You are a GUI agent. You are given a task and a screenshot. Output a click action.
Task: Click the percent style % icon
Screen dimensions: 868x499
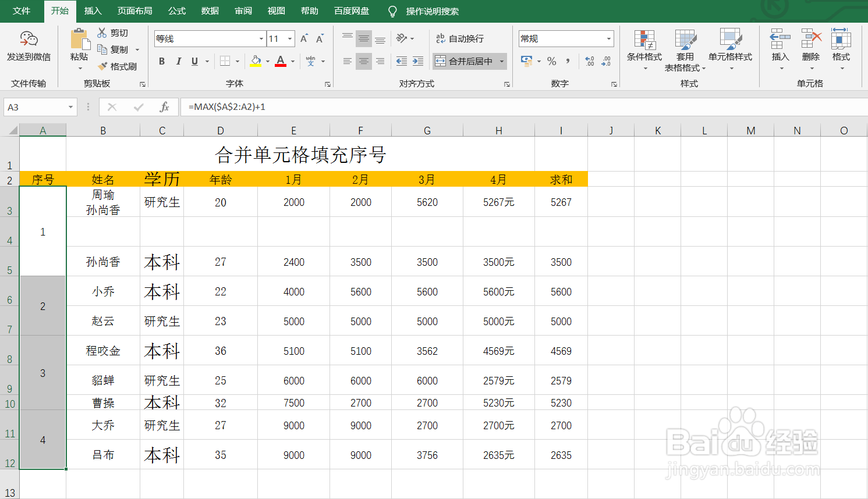551,60
